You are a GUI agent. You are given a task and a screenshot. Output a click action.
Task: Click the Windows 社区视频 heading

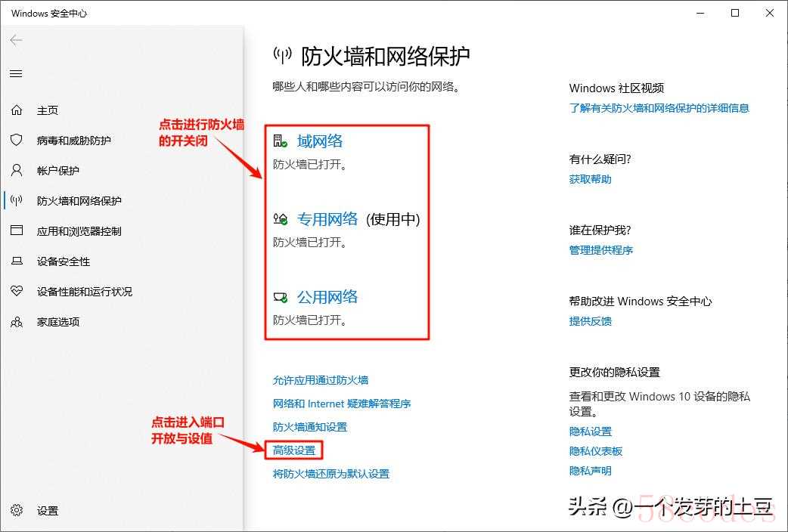(616, 88)
